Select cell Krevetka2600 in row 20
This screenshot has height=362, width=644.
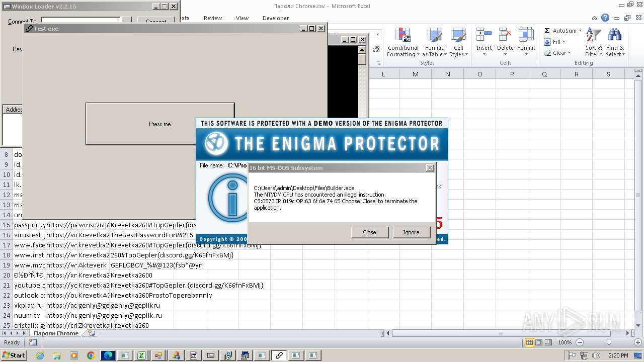point(131,275)
